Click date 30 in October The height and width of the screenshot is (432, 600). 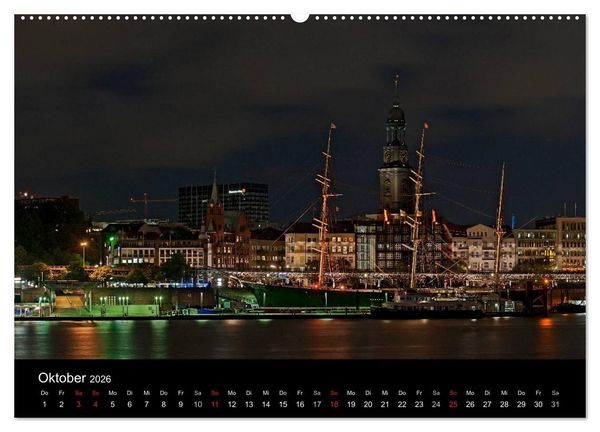pyautogui.click(x=538, y=404)
